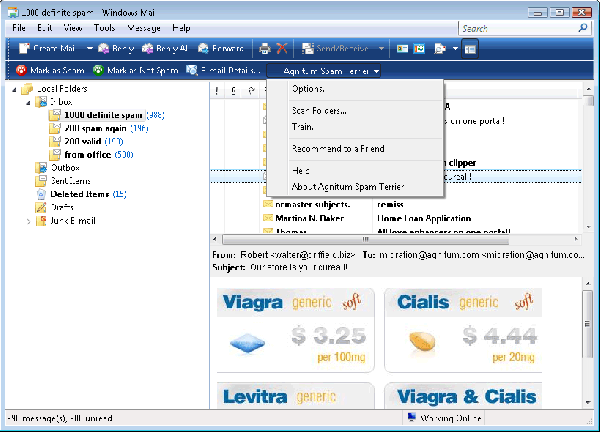Close the Agnitum Spam Terrier dropdown
The image size is (600, 432).
(x=323, y=71)
